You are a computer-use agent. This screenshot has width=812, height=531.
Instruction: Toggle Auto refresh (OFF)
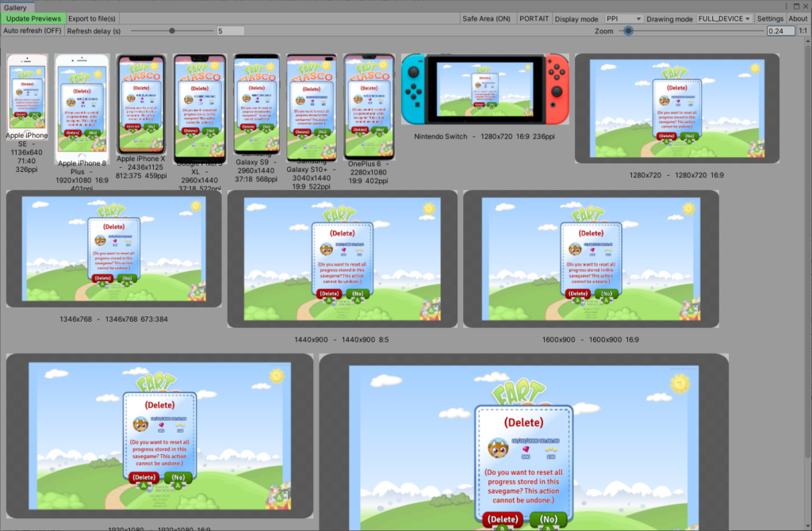[32, 31]
